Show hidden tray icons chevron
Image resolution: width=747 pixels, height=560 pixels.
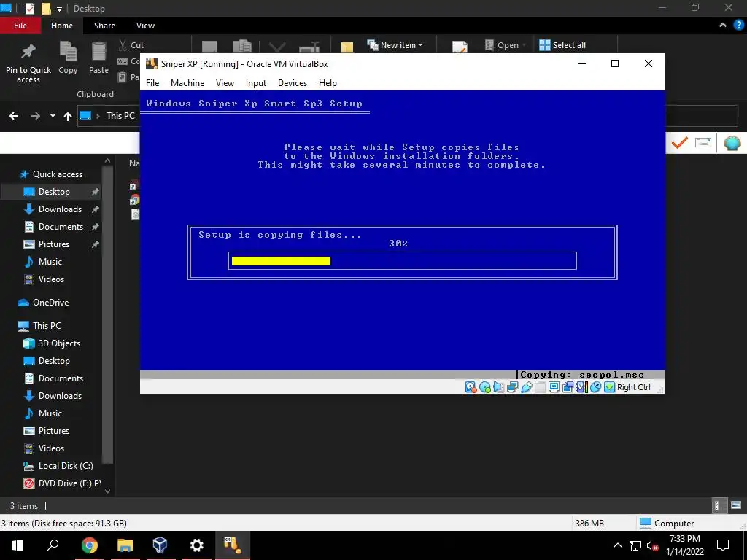(617, 545)
